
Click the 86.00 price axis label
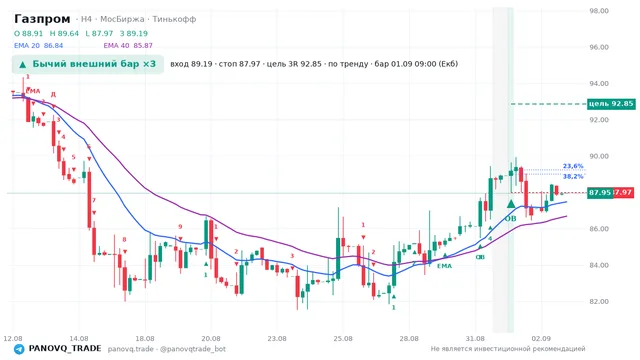(x=599, y=229)
